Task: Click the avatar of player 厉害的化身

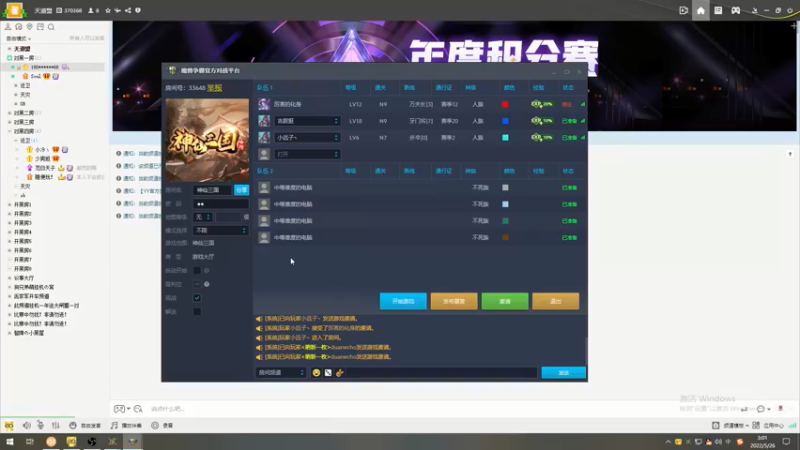Action: 264,104
